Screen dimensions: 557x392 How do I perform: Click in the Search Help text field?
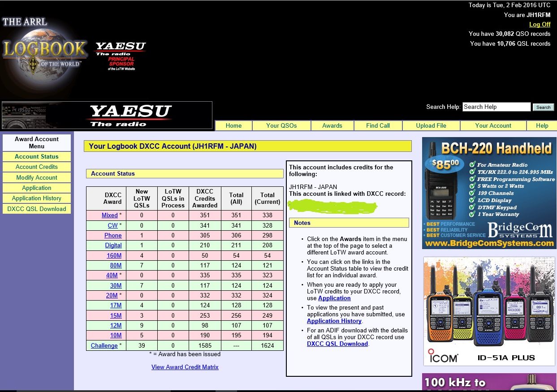(x=496, y=107)
